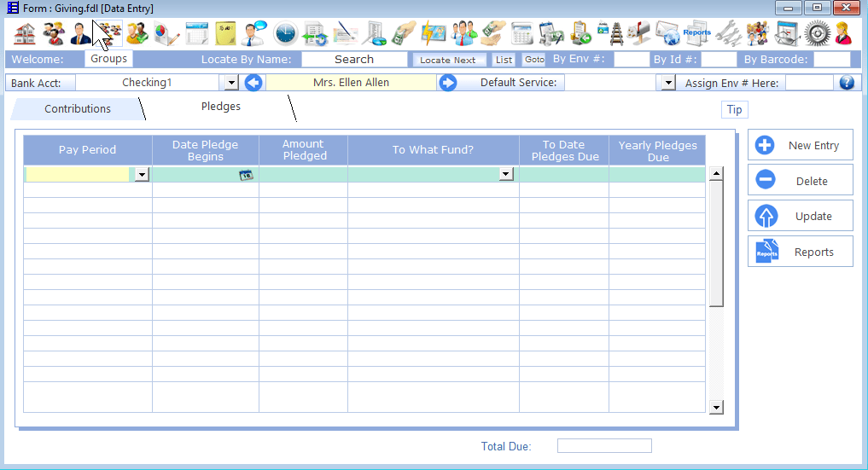This screenshot has width=868, height=470.
Task: Click the scroll down arrow of the grid
Action: 716,408
